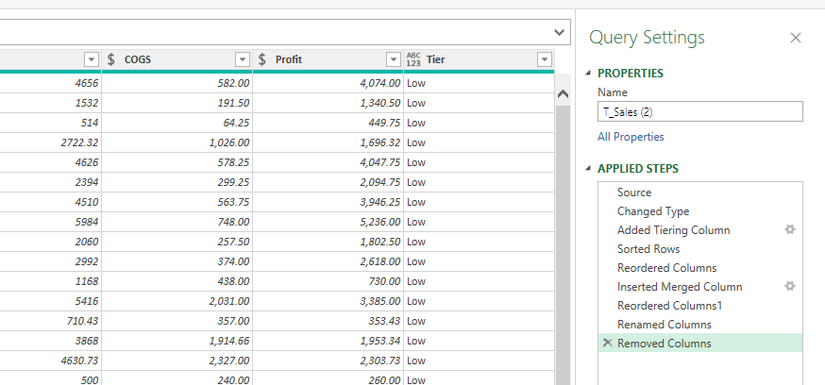The width and height of the screenshot is (825, 385).
Task: Expand the formula bar with the chevron
Action: coord(559,33)
